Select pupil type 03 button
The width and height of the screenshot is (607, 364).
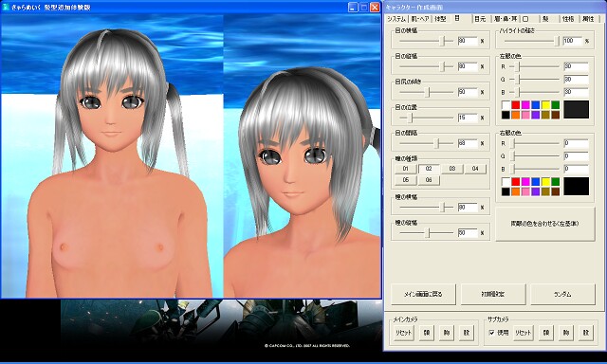(x=451, y=169)
